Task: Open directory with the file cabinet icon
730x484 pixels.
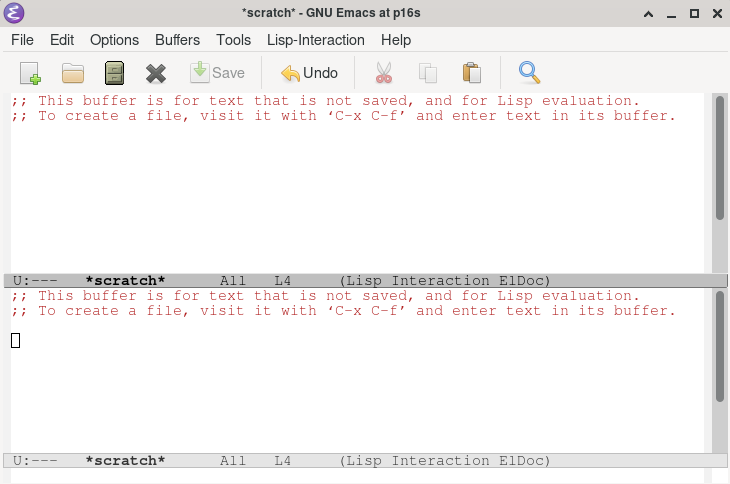Action: (x=115, y=73)
